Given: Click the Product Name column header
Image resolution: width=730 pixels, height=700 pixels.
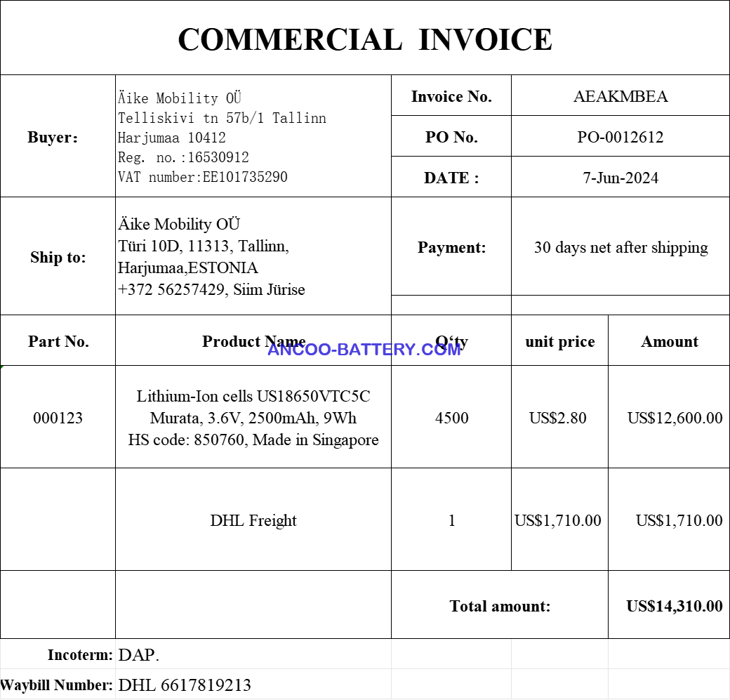Looking at the screenshot, I should [x=253, y=341].
